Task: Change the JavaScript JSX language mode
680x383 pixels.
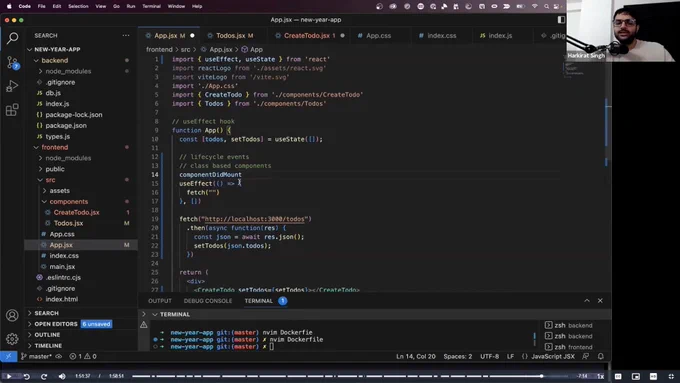Action: click(x=552, y=356)
